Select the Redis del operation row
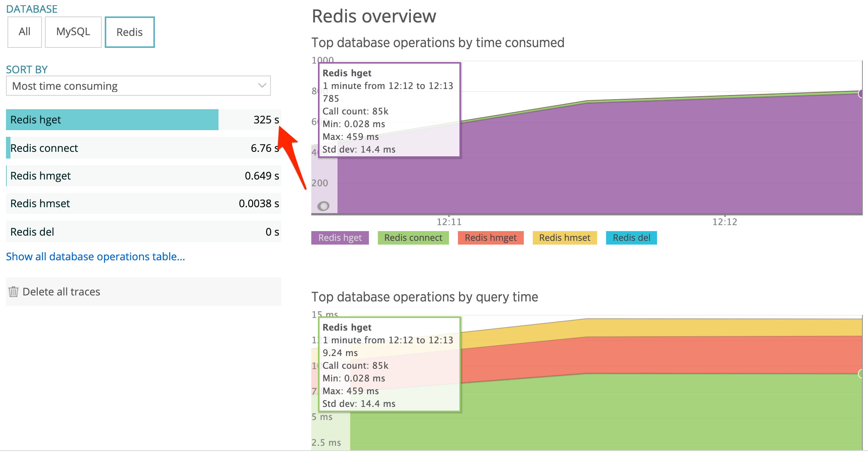The width and height of the screenshot is (868, 454). coord(144,231)
